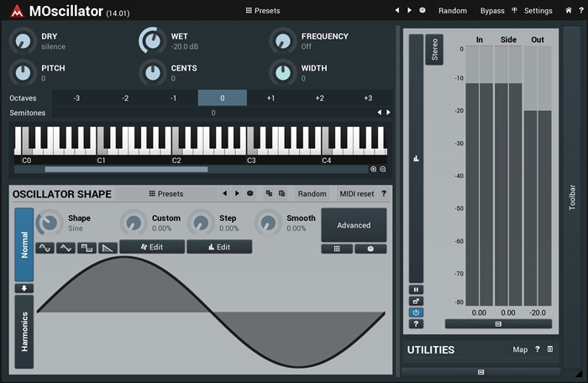This screenshot has height=383, width=588.
Task: Zoom out the piano keyboard
Action: click(383, 169)
